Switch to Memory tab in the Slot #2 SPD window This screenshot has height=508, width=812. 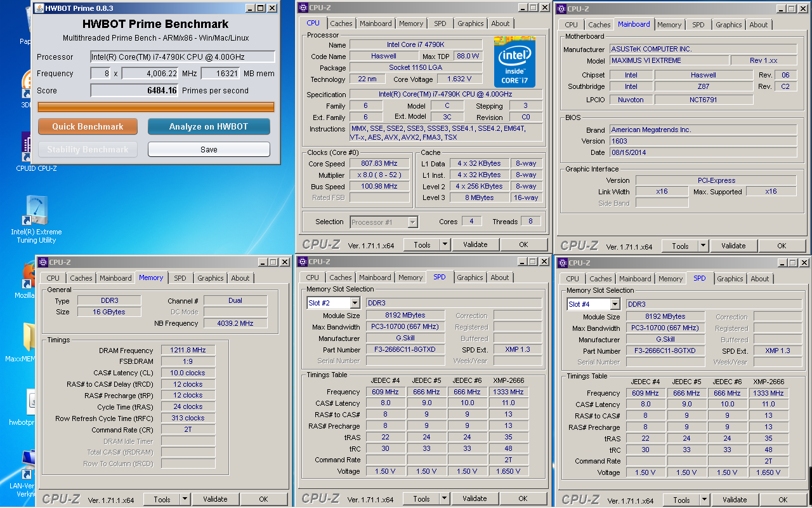410,277
